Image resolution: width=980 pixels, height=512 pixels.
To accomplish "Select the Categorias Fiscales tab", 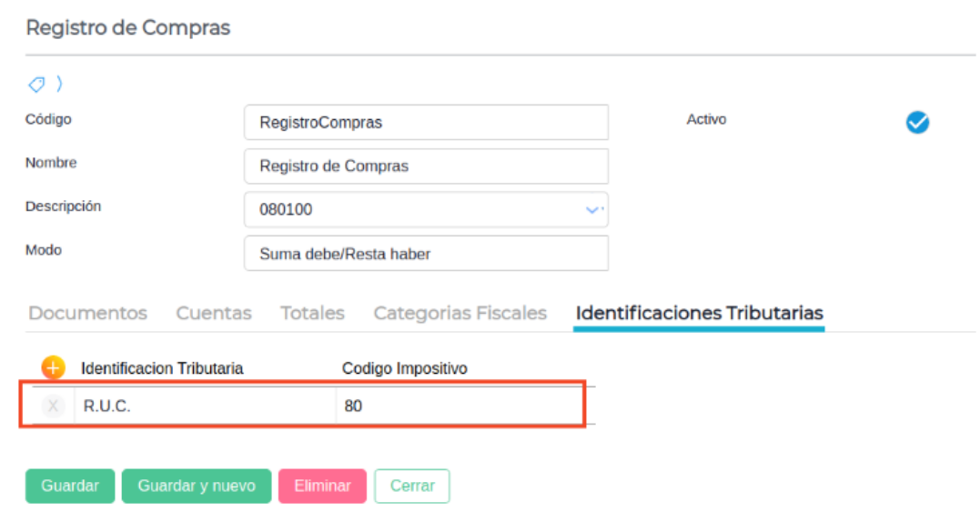I will tap(460, 313).
